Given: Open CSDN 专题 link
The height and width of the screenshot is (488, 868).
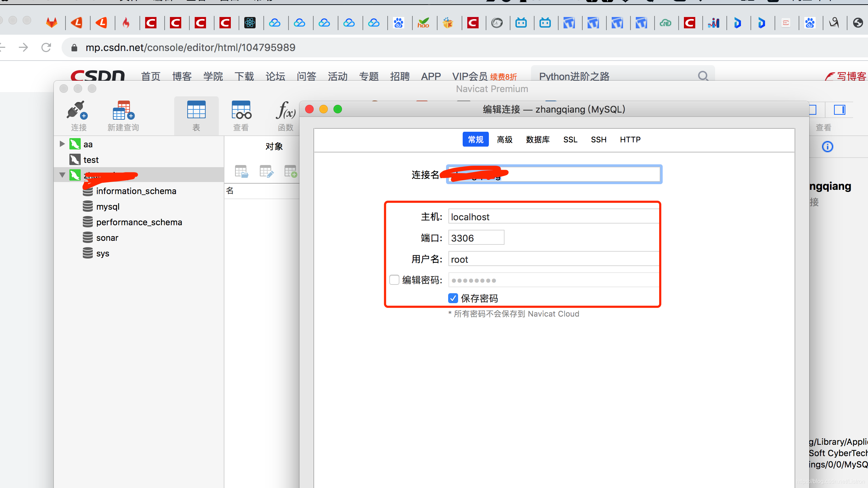Looking at the screenshot, I should (x=369, y=76).
